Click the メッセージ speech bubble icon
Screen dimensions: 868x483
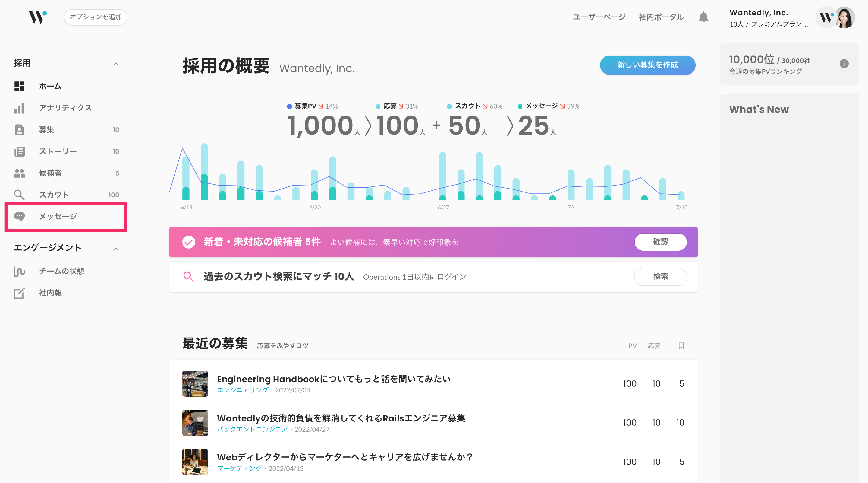point(19,216)
